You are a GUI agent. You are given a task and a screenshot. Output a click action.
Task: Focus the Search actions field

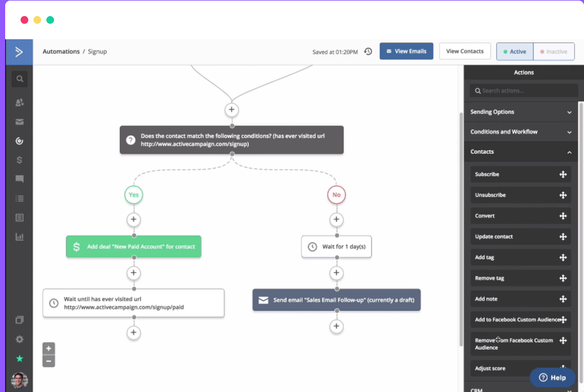click(524, 91)
